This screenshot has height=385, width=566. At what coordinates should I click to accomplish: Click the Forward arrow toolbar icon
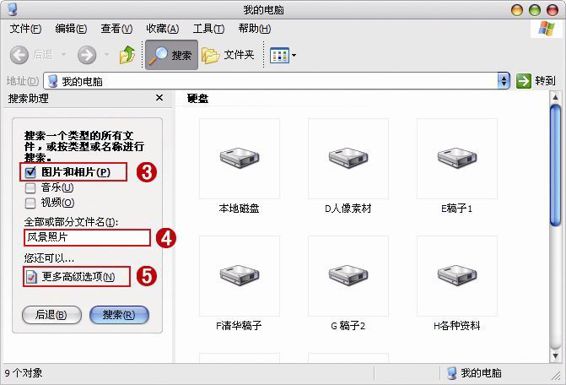click(x=87, y=55)
